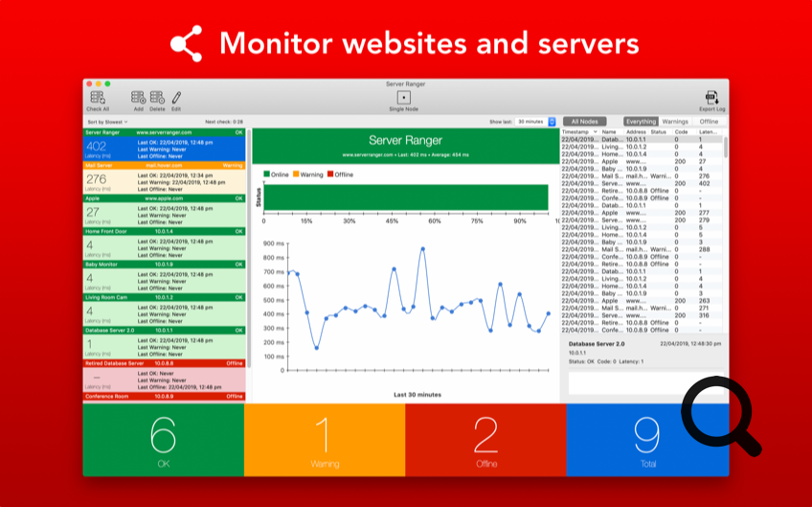Open the Show last 30 minutes dropdown
812x507 pixels.
click(534, 122)
